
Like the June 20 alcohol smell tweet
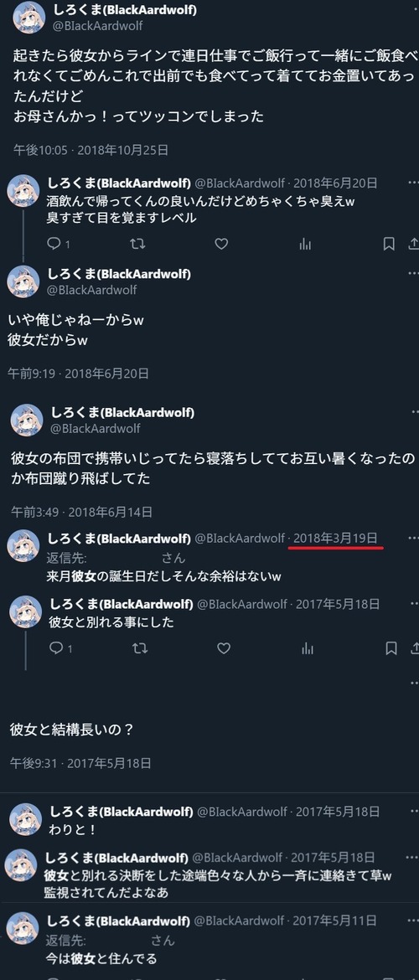(221, 245)
